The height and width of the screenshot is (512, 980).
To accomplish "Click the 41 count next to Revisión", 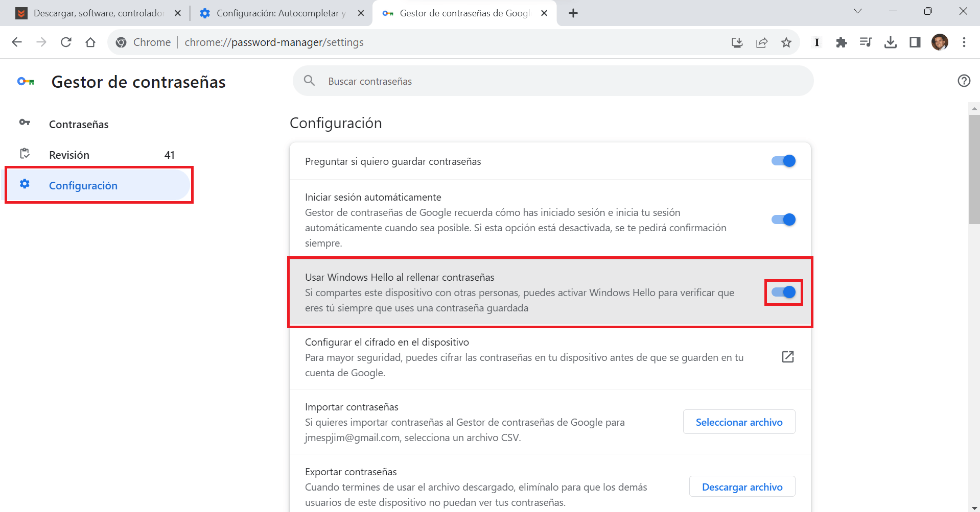I will [170, 155].
